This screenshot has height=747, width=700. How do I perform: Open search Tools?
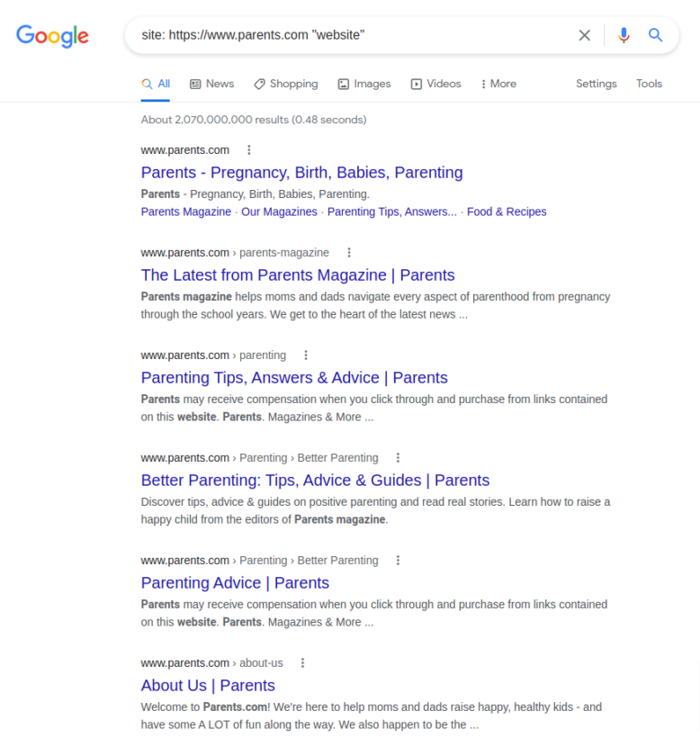click(649, 83)
